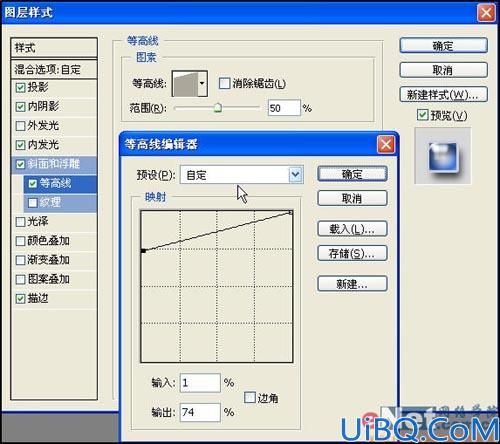Enable the 颜色叠加 checkbox
The width and height of the screenshot is (500, 444).
coord(20,241)
